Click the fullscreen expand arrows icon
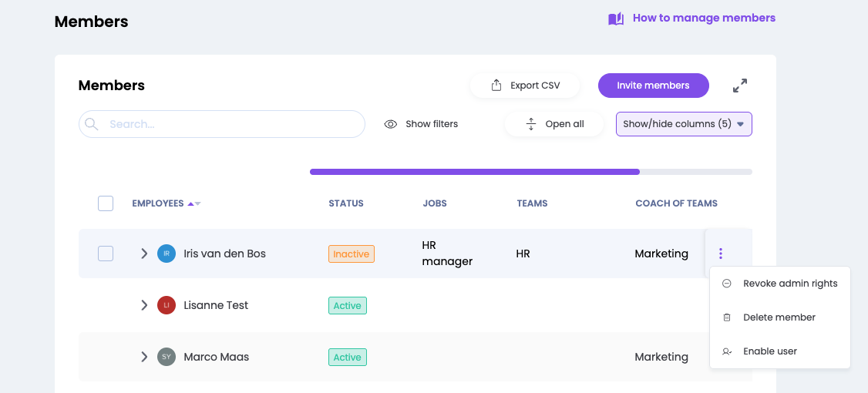This screenshot has height=393, width=868. click(x=740, y=86)
